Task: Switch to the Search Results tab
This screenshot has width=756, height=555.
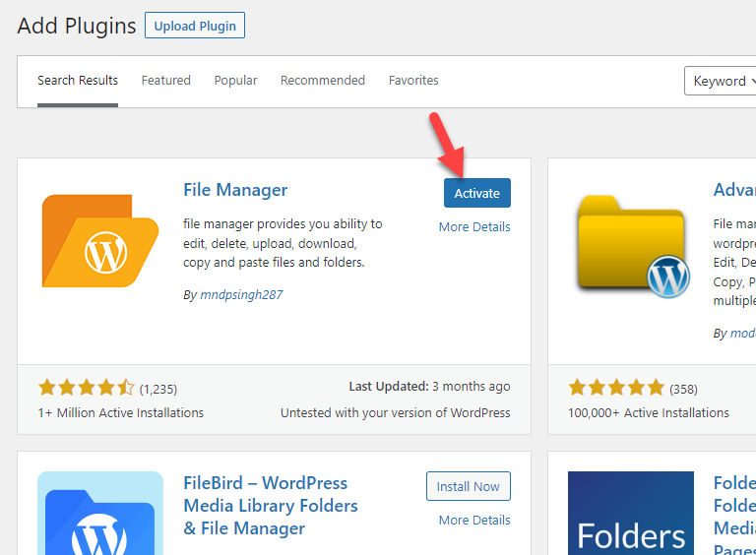Action: click(78, 81)
